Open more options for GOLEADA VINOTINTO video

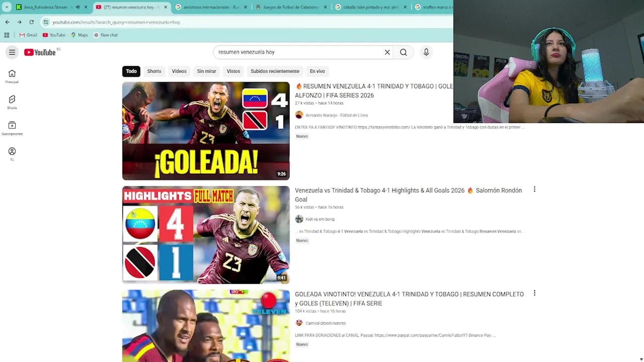pos(534,293)
